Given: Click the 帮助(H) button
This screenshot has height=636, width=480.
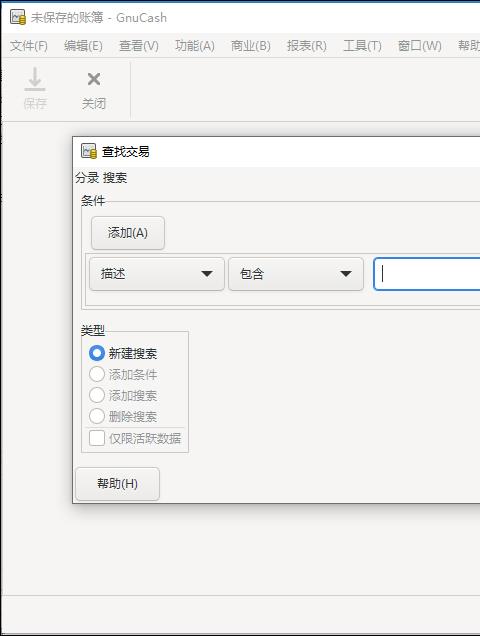Looking at the screenshot, I should (x=117, y=483).
